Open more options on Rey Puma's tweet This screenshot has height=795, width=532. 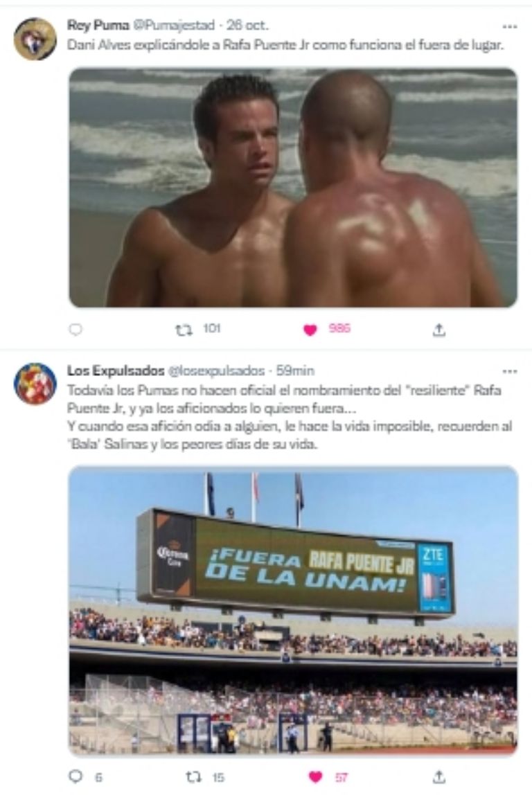pos(509,26)
